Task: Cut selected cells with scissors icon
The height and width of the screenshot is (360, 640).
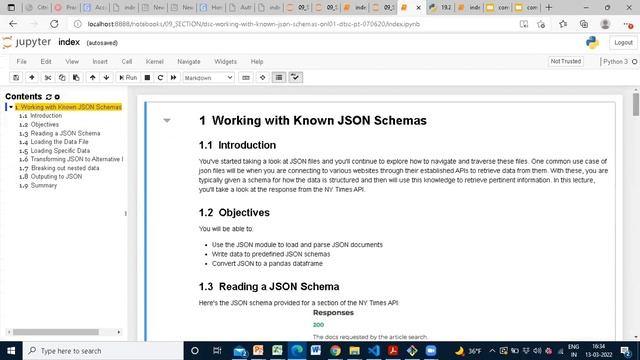Action: tap(48, 78)
